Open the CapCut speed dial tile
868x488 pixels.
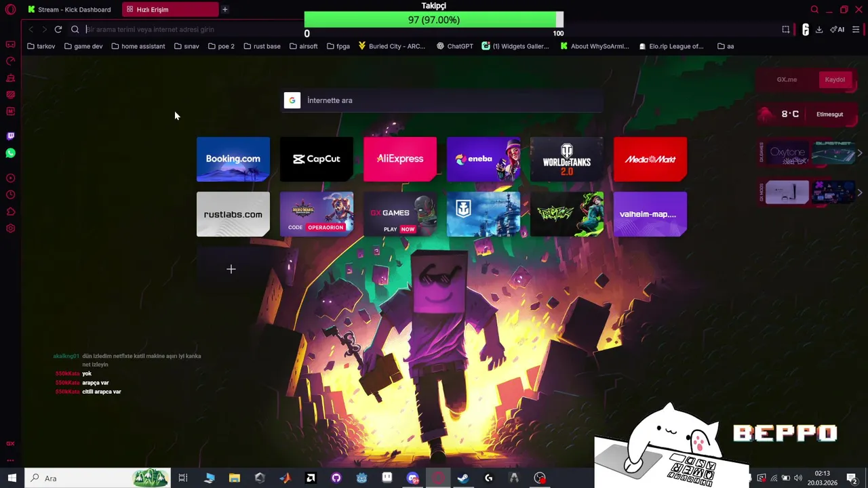click(317, 159)
